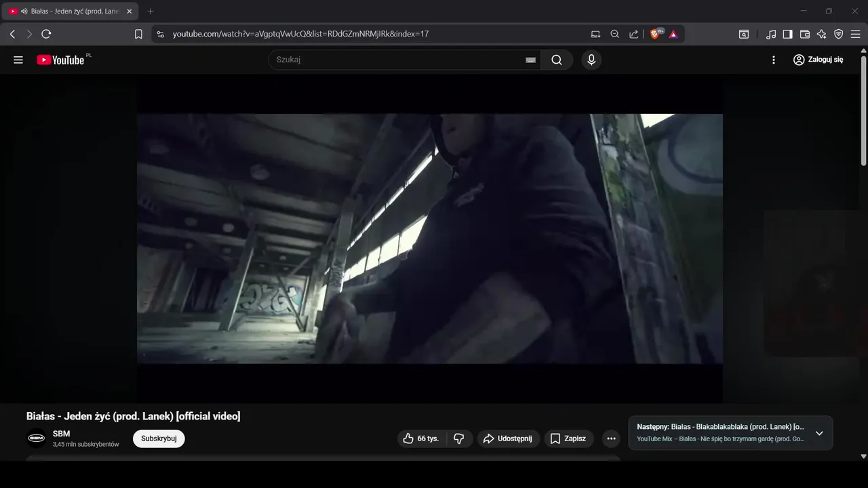The image size is (868, 488).
Task: Click Udostępnij share button
Action: coord(509,439)
